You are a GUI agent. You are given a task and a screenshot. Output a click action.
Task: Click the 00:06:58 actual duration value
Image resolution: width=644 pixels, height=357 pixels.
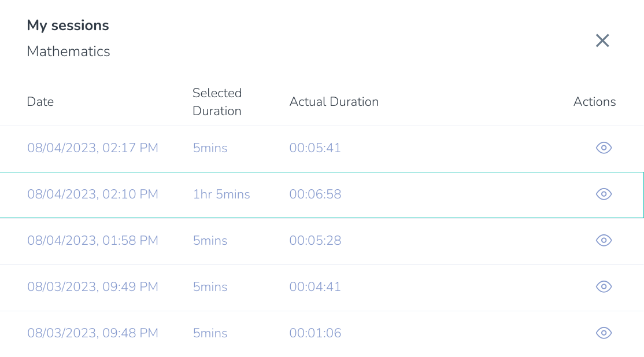[x=315, y=194]
